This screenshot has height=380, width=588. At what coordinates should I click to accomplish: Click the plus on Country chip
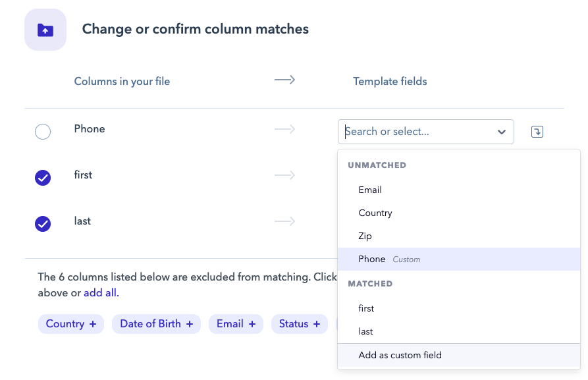click(x=93, y=324)
